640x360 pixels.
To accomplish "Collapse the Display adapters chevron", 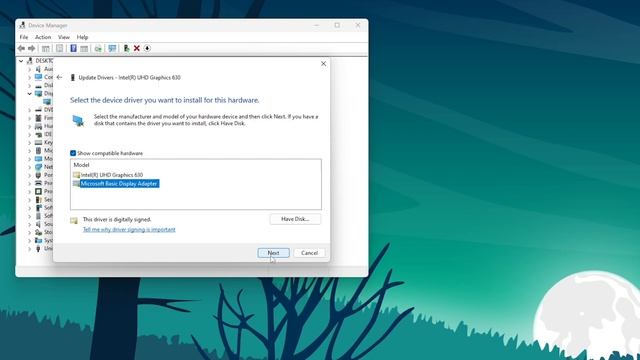I will pyautogui.click(x=29, y=93).
